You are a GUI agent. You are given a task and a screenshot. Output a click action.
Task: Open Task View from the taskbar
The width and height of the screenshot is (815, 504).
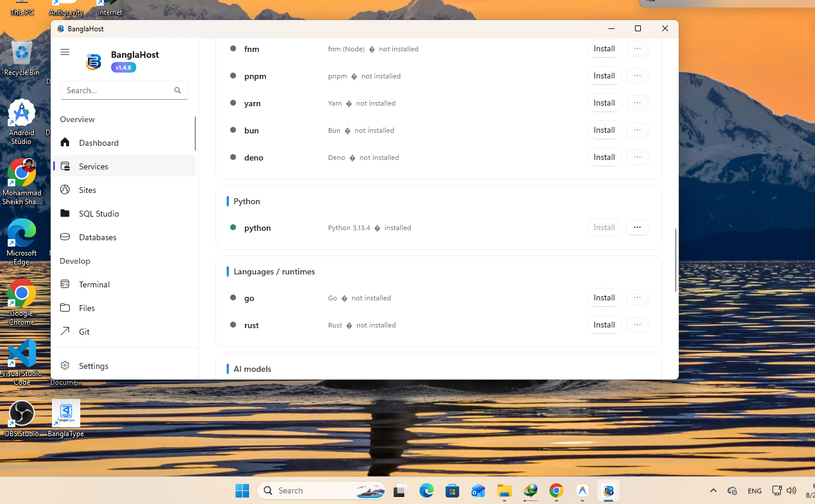coord(401,490)
